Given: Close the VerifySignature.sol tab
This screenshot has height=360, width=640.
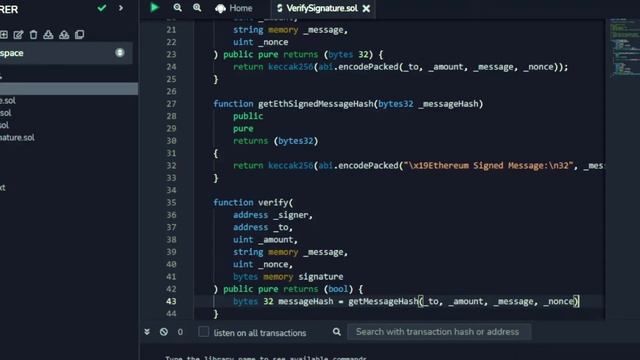Looking at the screenshot, I should coord(366,8).
